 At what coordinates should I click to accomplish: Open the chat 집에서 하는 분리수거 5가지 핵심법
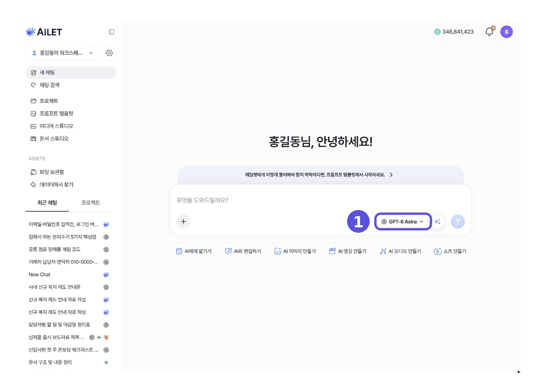coord(69,237)
